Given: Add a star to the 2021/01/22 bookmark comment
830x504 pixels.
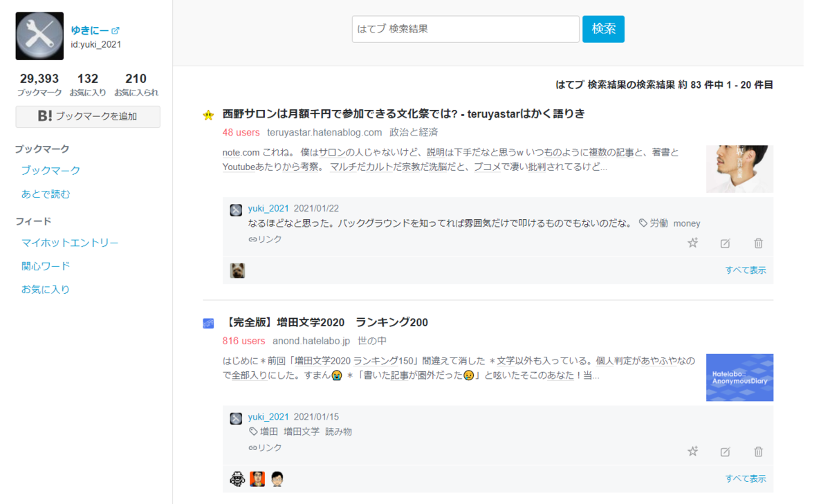Looking at the screenshot, I should pyautogui.click(x=692, y=243).
